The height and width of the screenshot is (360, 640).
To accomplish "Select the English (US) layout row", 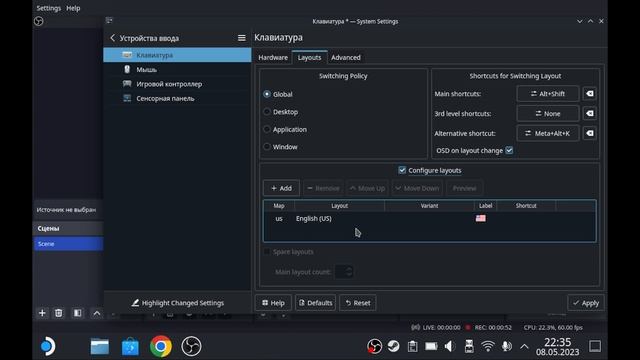I will [x=429, y=219].
